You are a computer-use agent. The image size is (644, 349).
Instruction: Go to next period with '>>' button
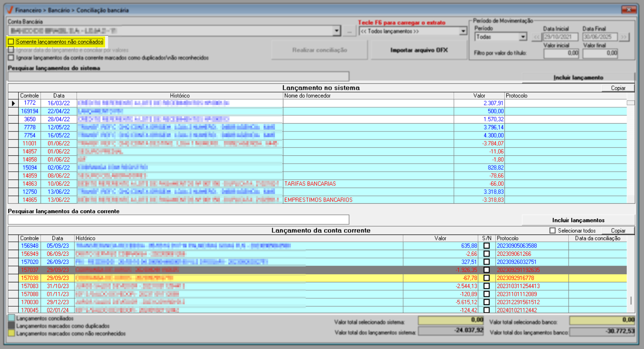[624, 37]
